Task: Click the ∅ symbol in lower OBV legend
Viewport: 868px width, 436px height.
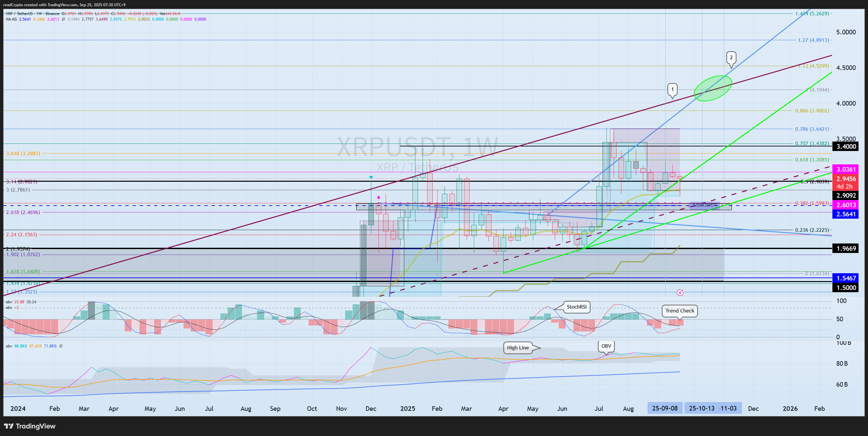Action: tap(61, 346)
